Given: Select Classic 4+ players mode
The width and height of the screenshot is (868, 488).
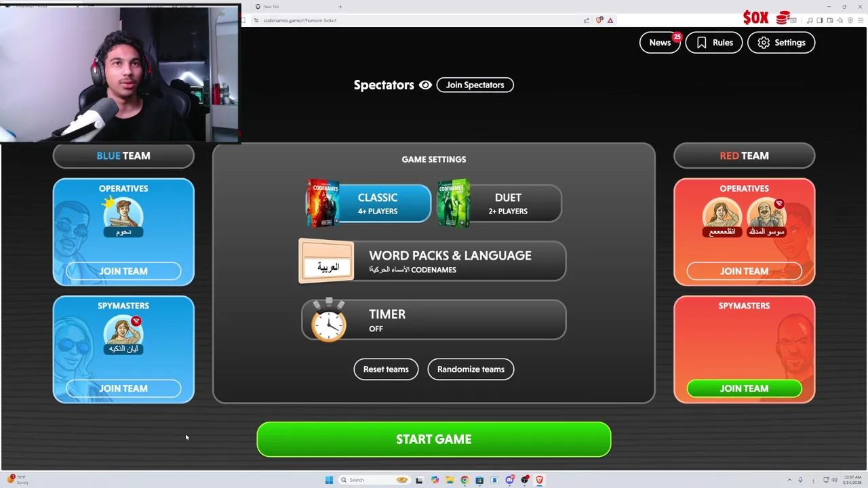Looking at the screenshot, I should point(368,203).
